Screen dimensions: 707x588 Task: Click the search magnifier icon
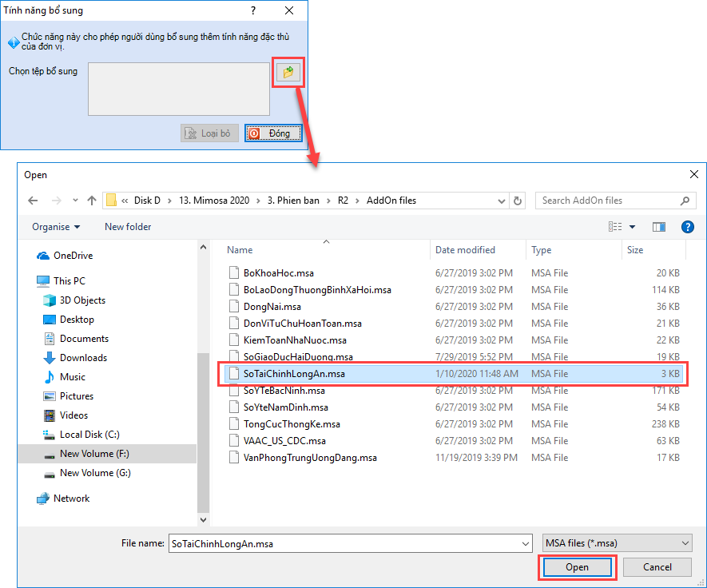[685, 201]
